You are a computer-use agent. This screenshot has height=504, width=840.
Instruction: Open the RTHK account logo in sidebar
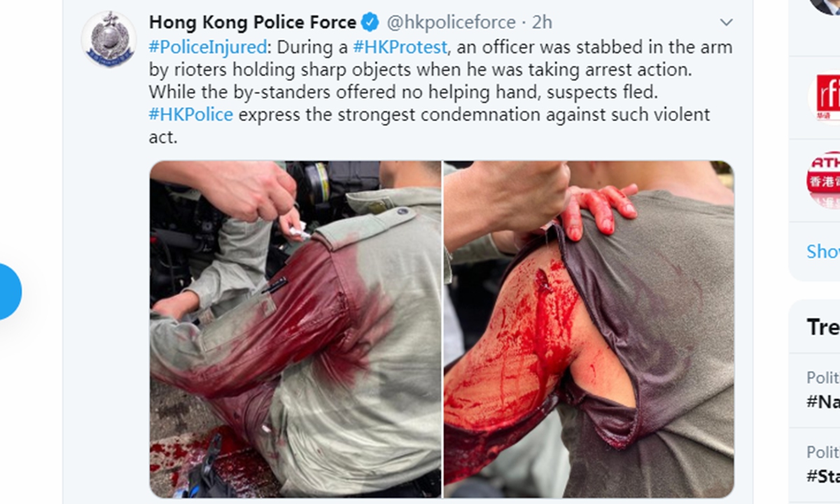point(824,180)
